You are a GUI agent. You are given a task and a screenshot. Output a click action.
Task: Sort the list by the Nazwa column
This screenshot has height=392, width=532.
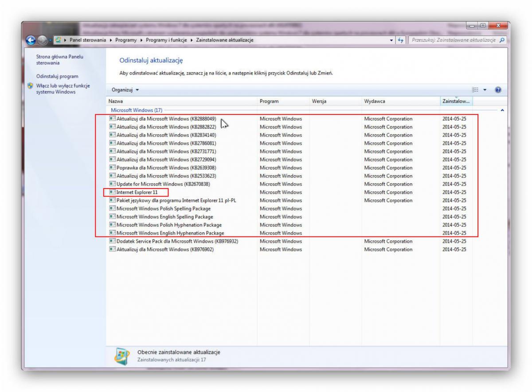pos(182,102)
